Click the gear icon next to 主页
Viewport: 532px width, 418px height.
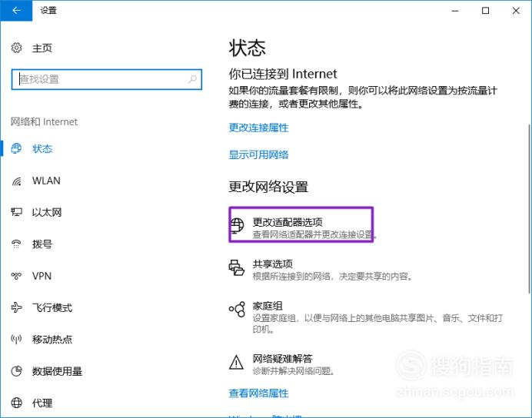tap(16, 48)
